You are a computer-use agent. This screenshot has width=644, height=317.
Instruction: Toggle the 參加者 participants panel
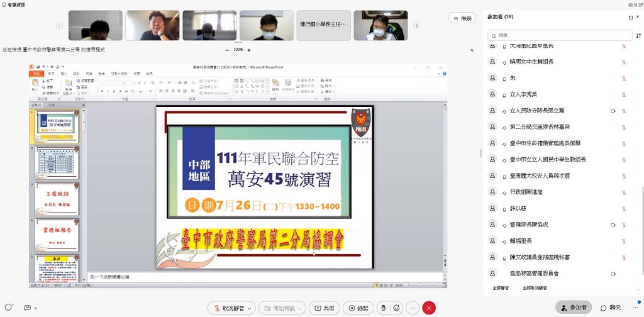pyautogui.click(x=574, y=308)
